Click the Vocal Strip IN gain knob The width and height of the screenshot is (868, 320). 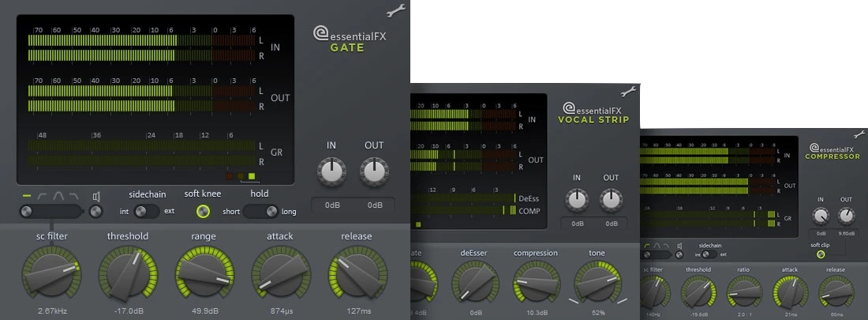[x=577, y=200]
